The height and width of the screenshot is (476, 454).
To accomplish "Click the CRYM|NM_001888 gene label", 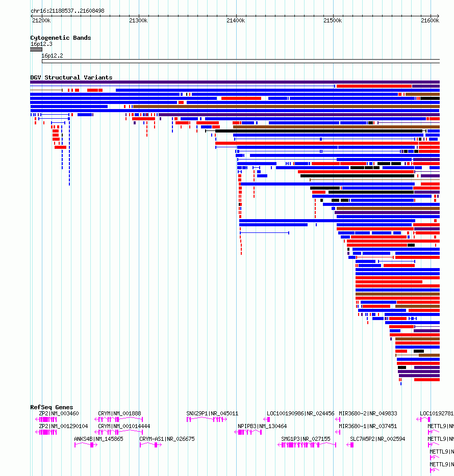I will 119,413.
